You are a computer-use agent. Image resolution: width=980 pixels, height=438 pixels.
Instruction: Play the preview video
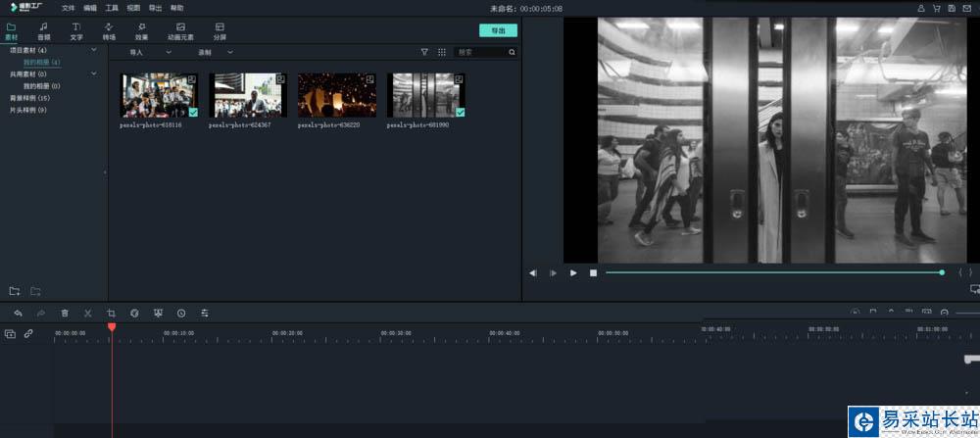pyautogui.click(x=573, y=273)
